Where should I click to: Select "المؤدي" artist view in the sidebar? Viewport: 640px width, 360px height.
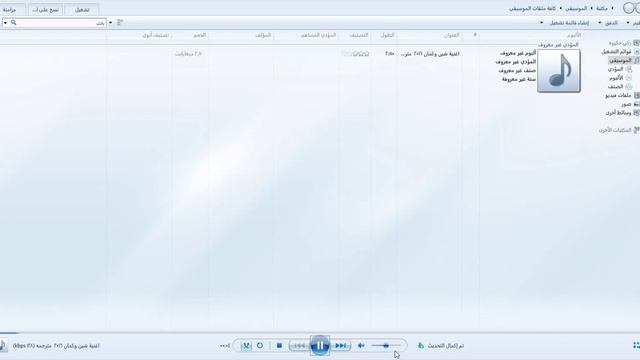615,69
